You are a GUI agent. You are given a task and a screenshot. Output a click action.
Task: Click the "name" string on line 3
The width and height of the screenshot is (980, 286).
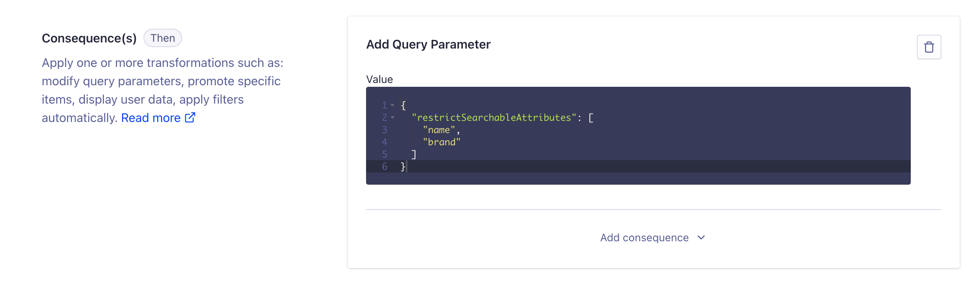tap(439, 130)
